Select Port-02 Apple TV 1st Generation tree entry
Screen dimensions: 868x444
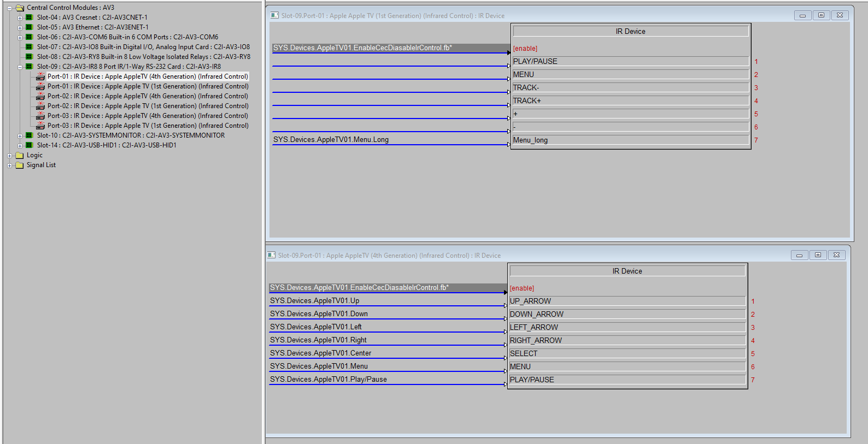pyautogui.click(x=148, y=106)
